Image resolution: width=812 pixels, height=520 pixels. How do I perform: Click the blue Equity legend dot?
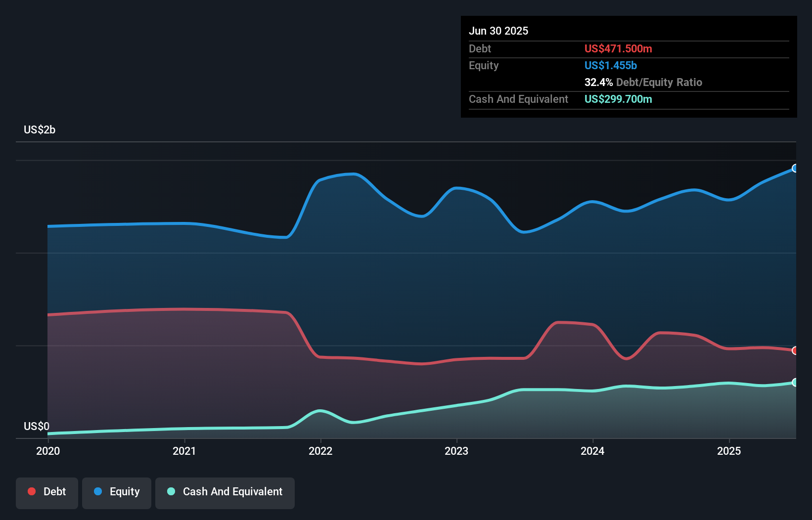pyautogui.click(x=98, y=491)
